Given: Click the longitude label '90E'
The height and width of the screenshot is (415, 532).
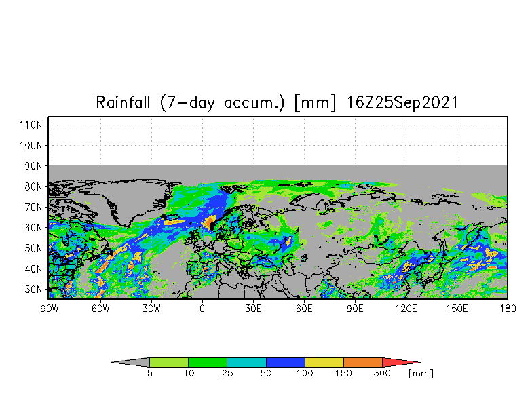Looking at the screenshot, I should [x=355, y=309].
